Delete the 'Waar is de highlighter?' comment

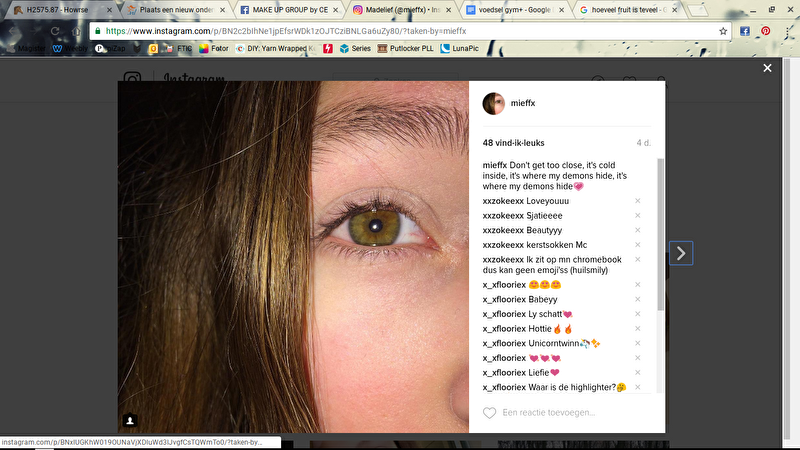637,387
